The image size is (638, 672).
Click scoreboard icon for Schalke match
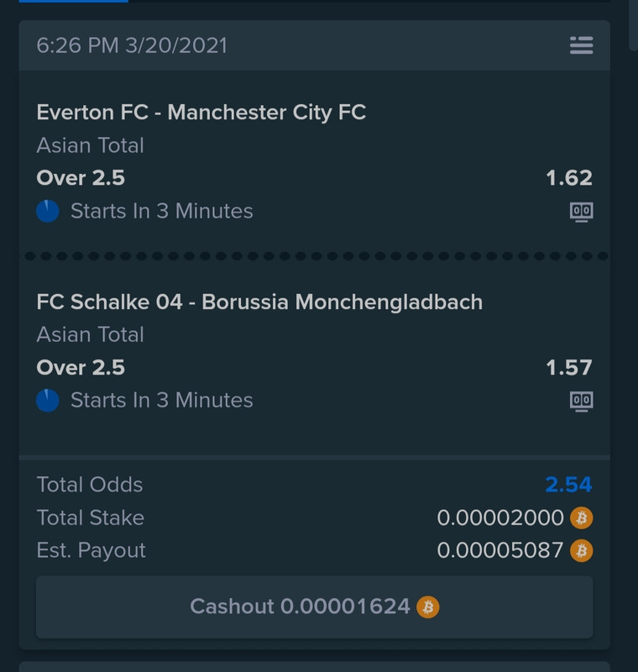[x=581, y=402]
